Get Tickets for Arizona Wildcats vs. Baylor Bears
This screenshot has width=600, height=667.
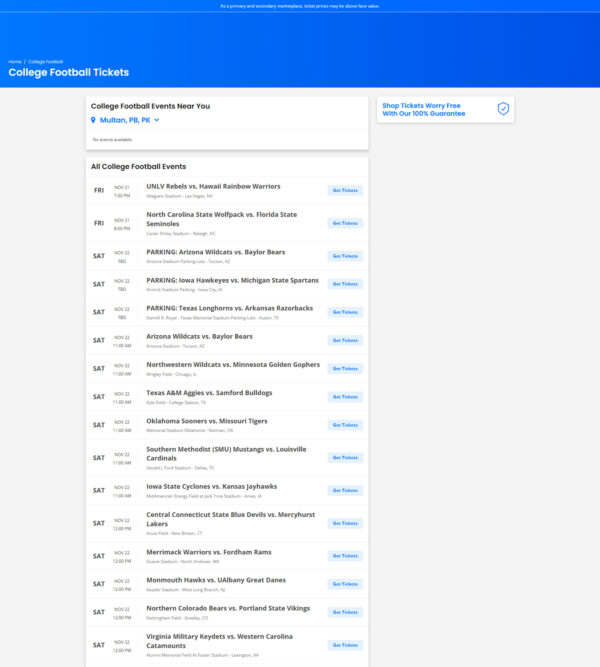click(x=345, y=340)
